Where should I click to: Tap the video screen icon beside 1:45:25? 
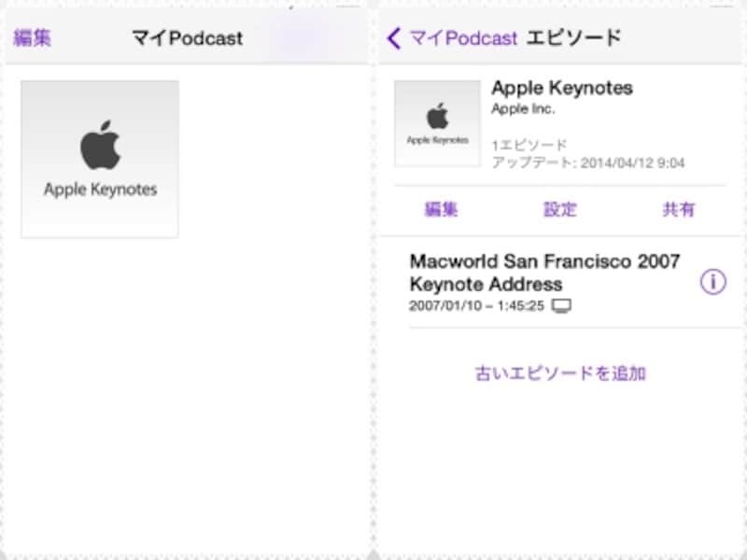pos(561,306)
